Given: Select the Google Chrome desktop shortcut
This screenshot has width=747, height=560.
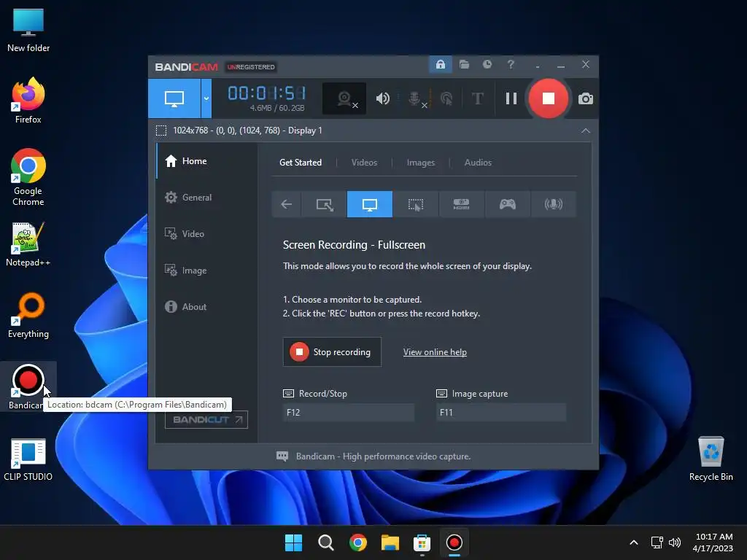Looking at the screenshot, I should click(x=28, y=177).
